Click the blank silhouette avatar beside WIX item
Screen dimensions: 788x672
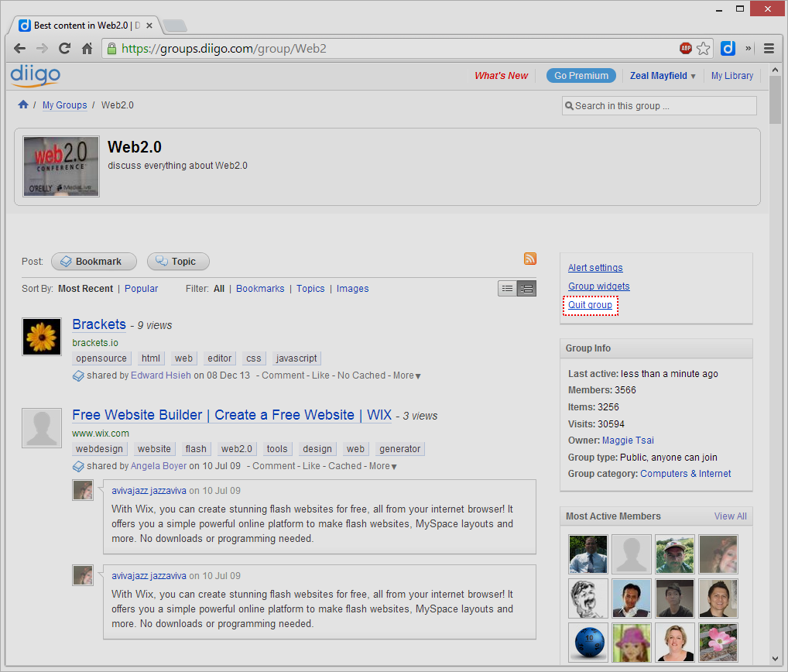[x=42, y=427]
